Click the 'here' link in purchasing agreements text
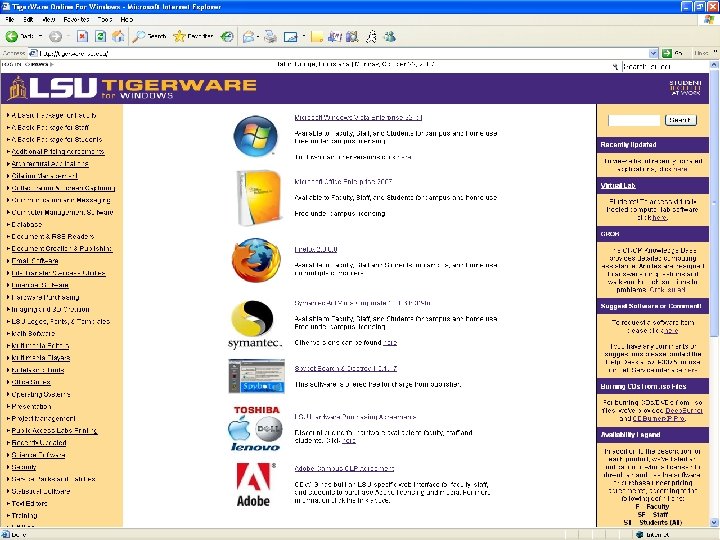 click(349, 440)
